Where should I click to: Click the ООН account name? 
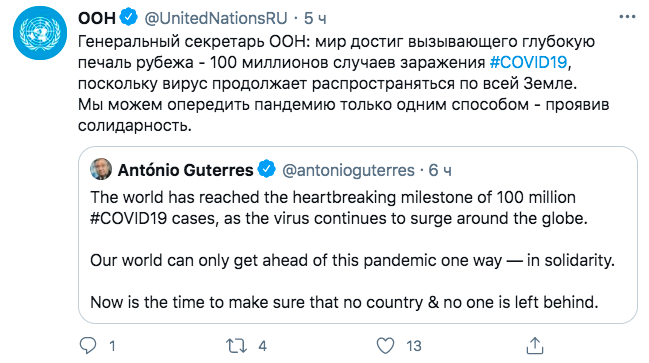click(x=97, y=18)
